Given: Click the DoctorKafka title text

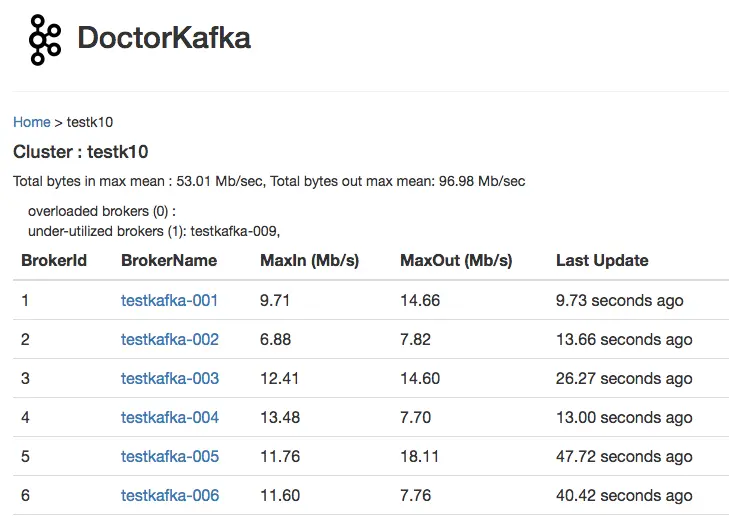Looking at the screenshot, I should (164, 38).
